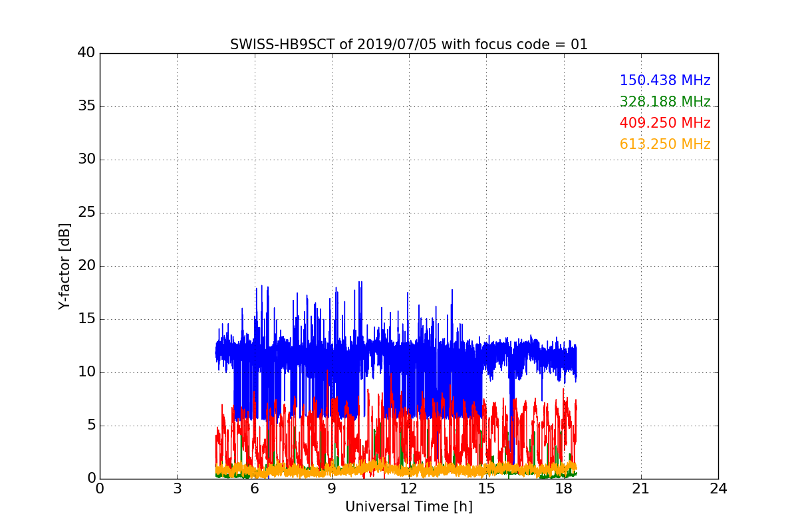Select the 150.438 MHz legend label
This screenshot has width=798, height=532.
(x=665, y=80)
